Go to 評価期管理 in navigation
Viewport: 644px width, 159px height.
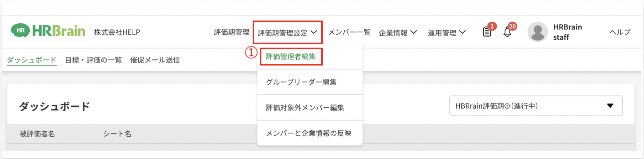point(231,32)
